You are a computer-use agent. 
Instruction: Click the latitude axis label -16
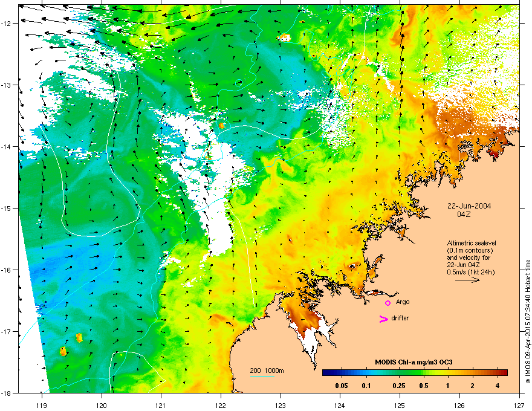(6, 270)
